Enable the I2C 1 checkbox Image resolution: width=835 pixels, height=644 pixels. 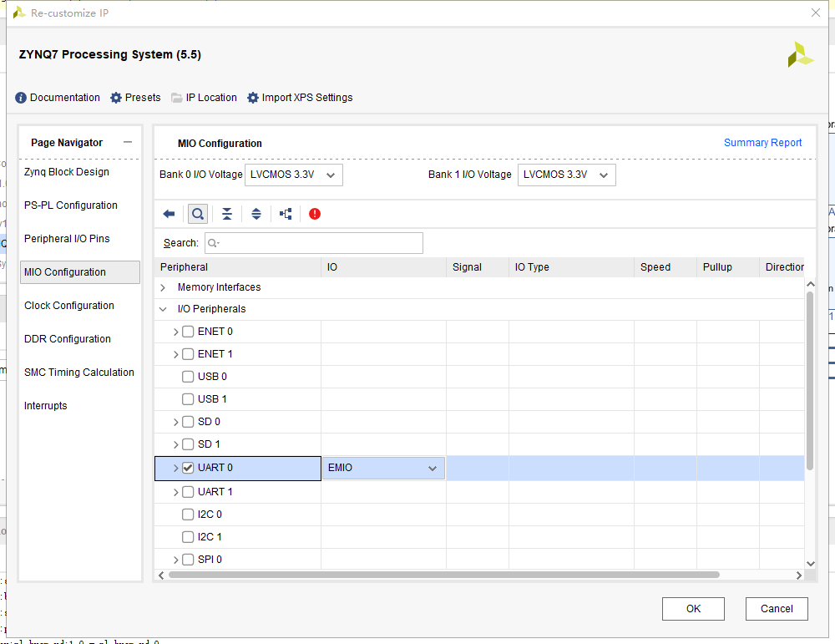pyautogui.click(x=188, y=537)
